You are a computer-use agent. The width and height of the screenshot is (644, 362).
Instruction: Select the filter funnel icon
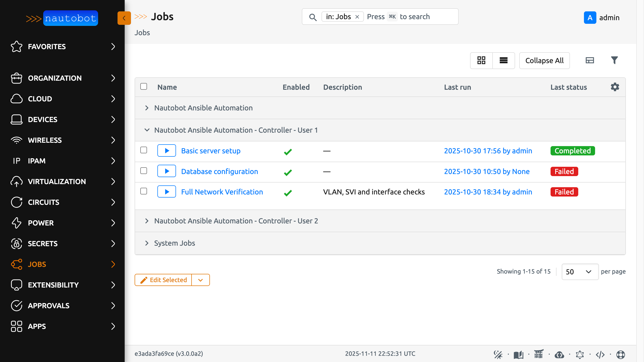point(614,60)
